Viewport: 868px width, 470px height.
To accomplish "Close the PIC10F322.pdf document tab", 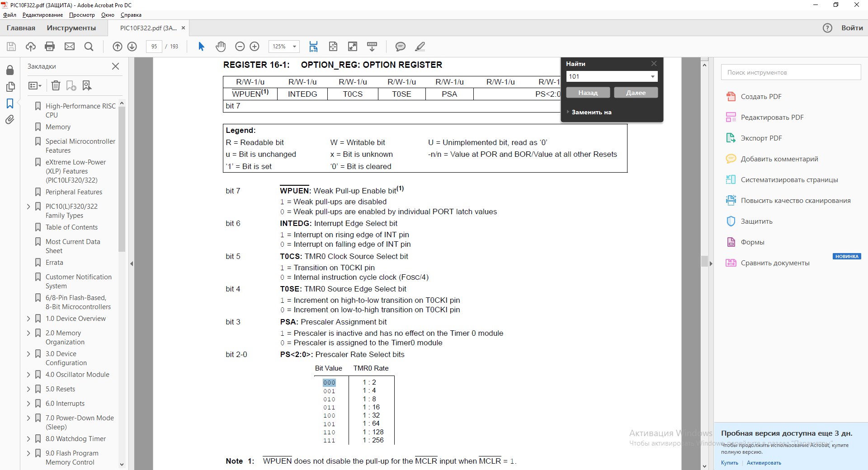I will tap(183, 28).
